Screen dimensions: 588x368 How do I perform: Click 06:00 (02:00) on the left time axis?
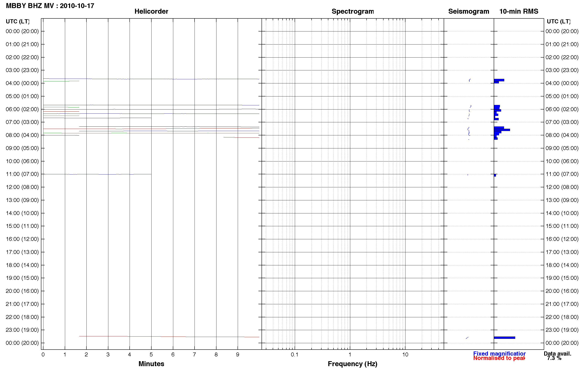[22, 109]
